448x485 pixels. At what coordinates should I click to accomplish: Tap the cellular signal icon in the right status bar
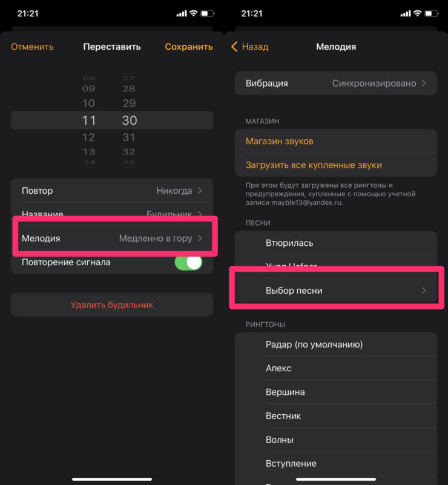click(x=405, y=13)
